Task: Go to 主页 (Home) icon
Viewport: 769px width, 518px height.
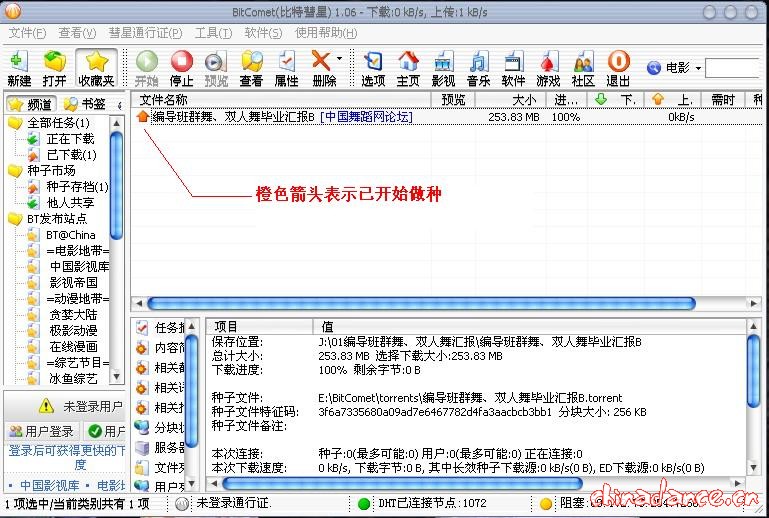Action: (x=408, y=68)
